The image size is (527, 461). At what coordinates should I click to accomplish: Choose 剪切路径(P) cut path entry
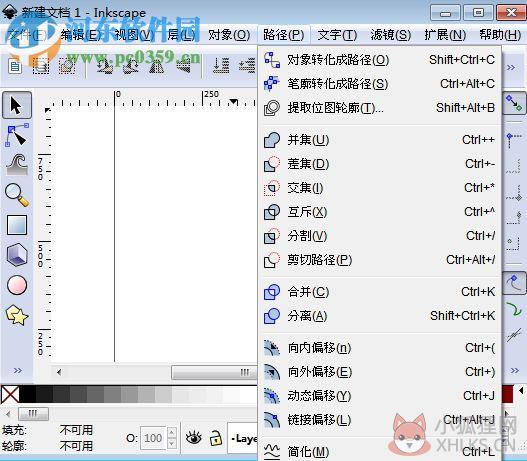380,260
